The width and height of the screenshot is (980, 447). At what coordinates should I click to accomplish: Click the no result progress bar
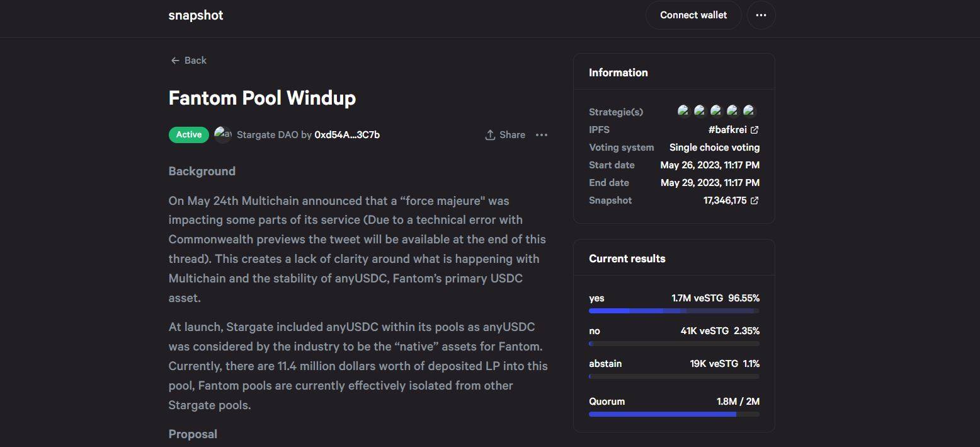674,344
